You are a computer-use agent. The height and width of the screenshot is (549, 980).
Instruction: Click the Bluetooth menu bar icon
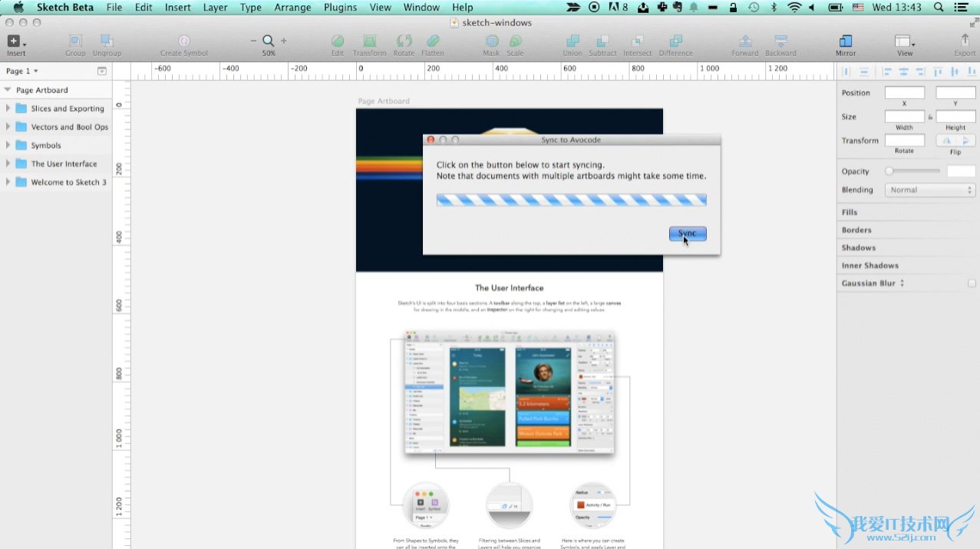pyautogui.click(x=774, y=8)
